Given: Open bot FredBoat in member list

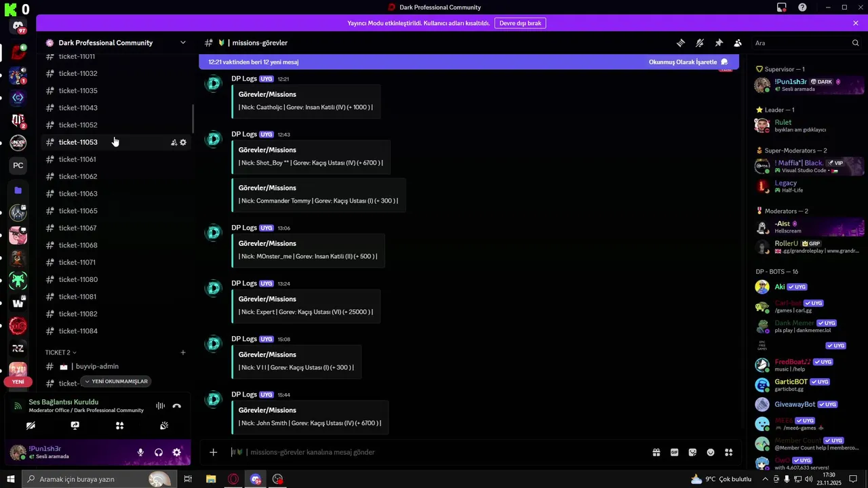Looking at the screenshot, I should [808, 365].
